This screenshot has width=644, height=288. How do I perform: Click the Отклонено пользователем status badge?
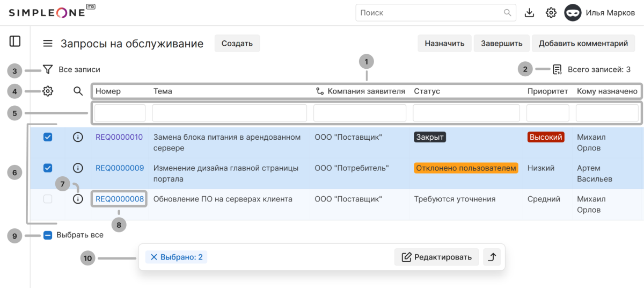[466, 168]
